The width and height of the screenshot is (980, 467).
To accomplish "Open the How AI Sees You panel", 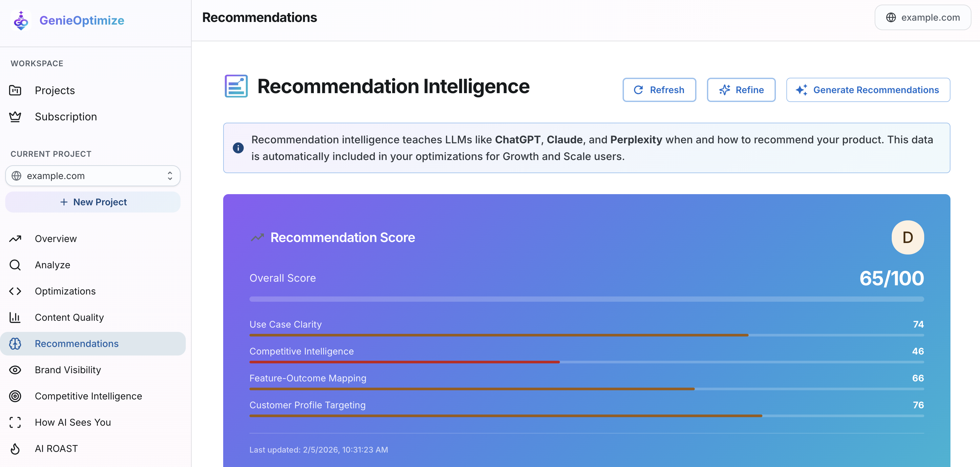I will 73,422.
